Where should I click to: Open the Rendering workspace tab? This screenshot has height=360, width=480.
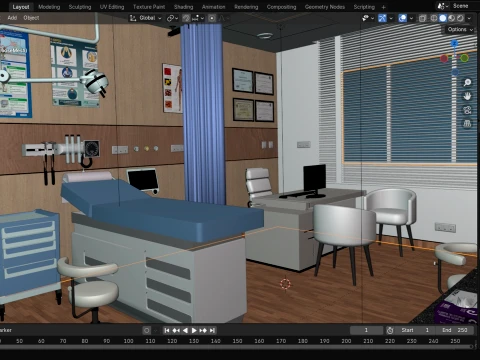point(246,7)
